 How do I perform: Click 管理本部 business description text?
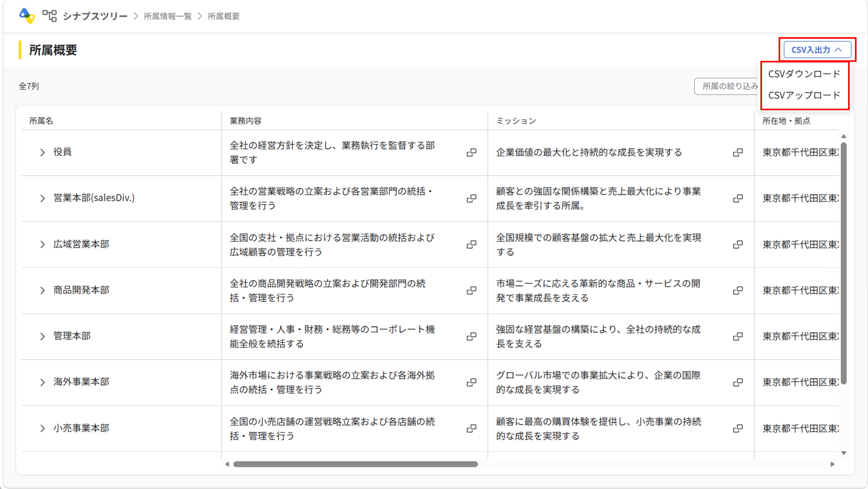pos(332,336)
